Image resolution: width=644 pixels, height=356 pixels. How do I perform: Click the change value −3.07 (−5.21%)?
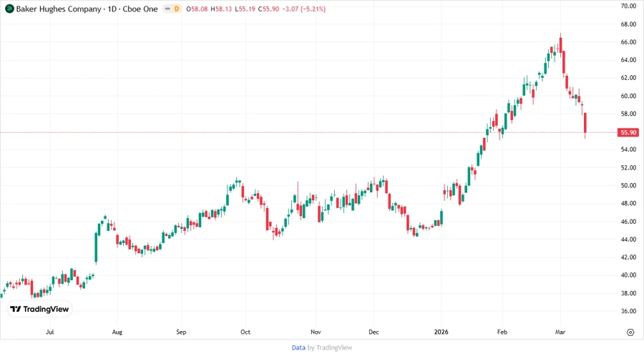point(304,9)
